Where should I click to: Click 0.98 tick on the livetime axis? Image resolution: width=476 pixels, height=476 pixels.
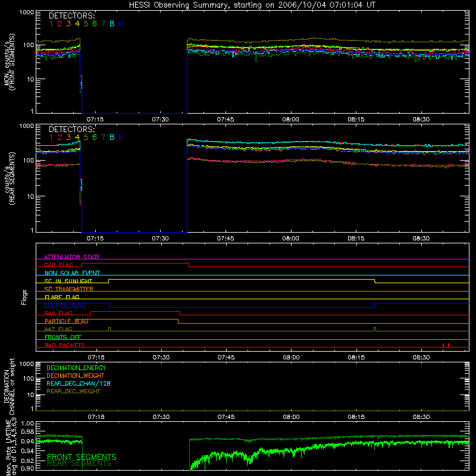(27, 431)
